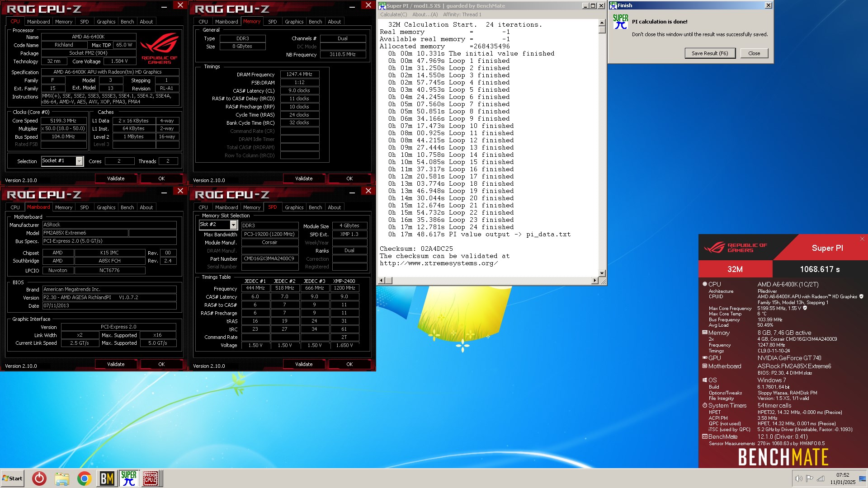Click Validate in CPU-Z processor window
This screenshot has height=488, width=868.
click(x=116, y=178)
